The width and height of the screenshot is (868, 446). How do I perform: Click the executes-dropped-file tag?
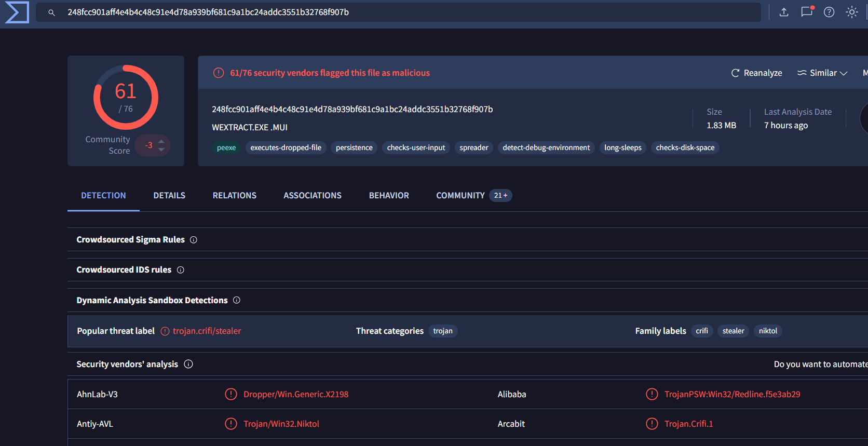286,148
